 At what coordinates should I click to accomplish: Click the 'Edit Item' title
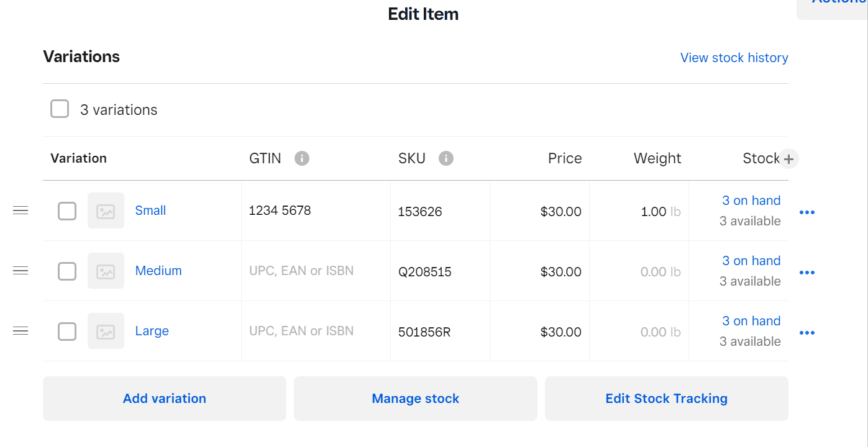[423, 14]
